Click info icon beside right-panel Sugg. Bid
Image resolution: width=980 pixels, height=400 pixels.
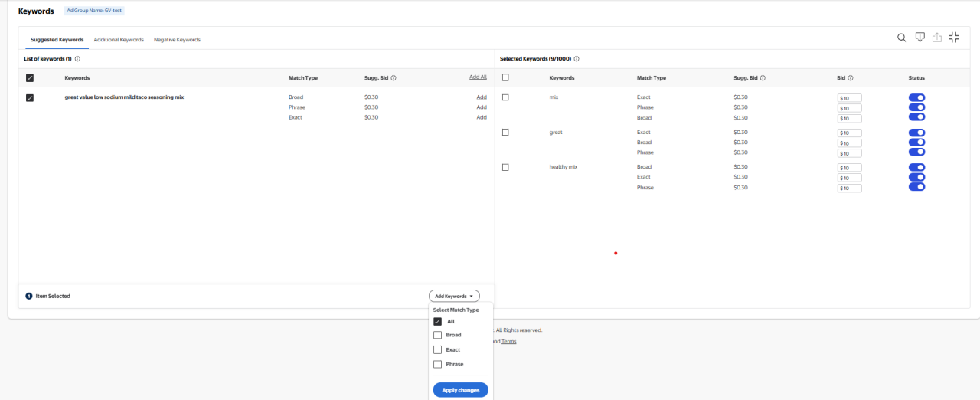coord(763,78)
